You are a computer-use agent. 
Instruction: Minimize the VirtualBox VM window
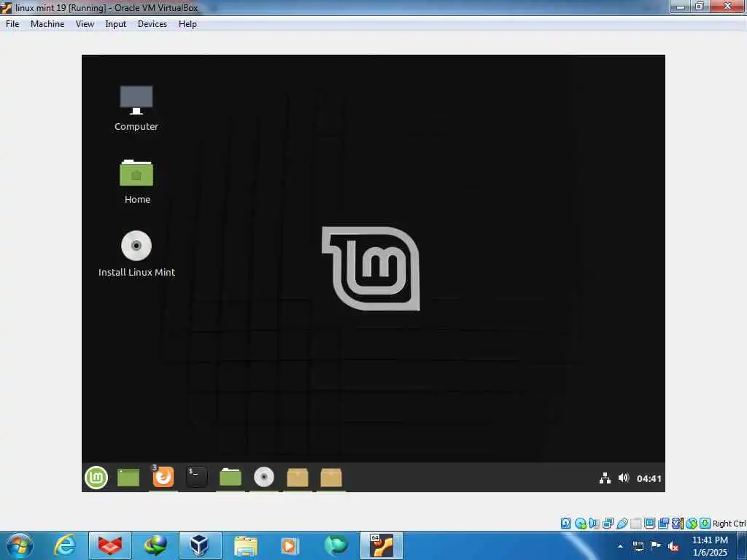[x=681, y=6]
